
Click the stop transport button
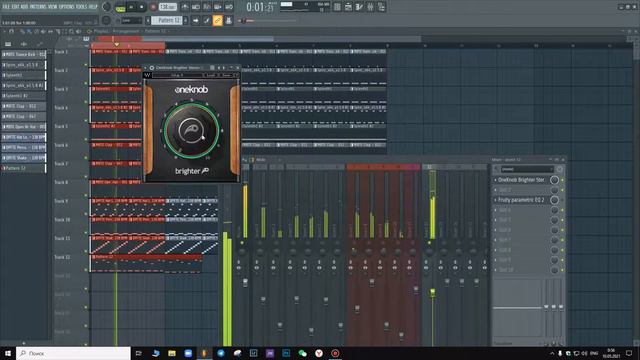(x=142, y=7)
